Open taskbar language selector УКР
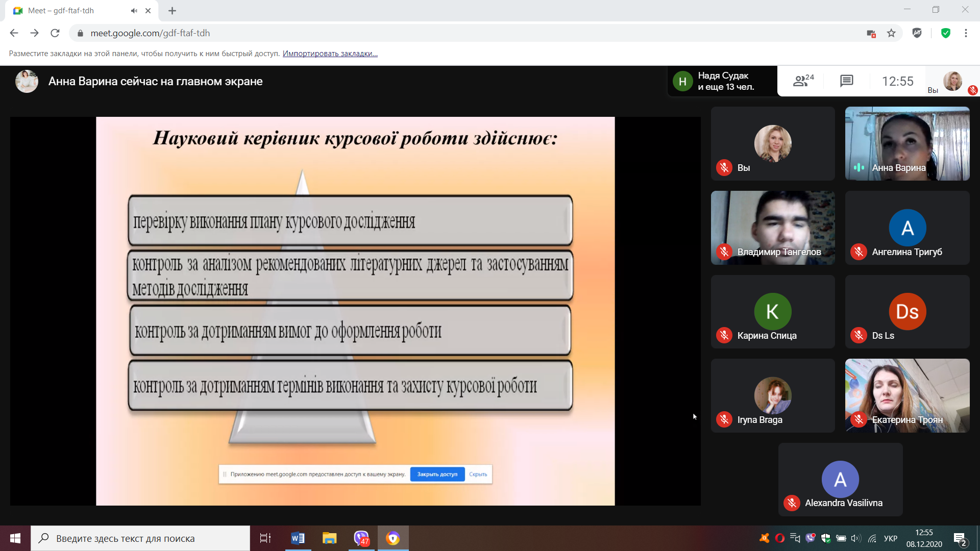 [890, 538]
